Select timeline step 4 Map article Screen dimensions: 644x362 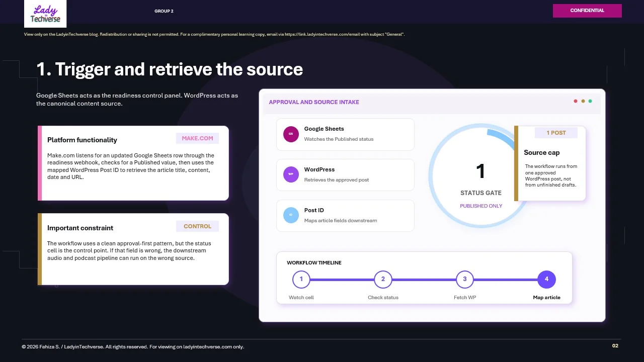(x=546, y=279)
